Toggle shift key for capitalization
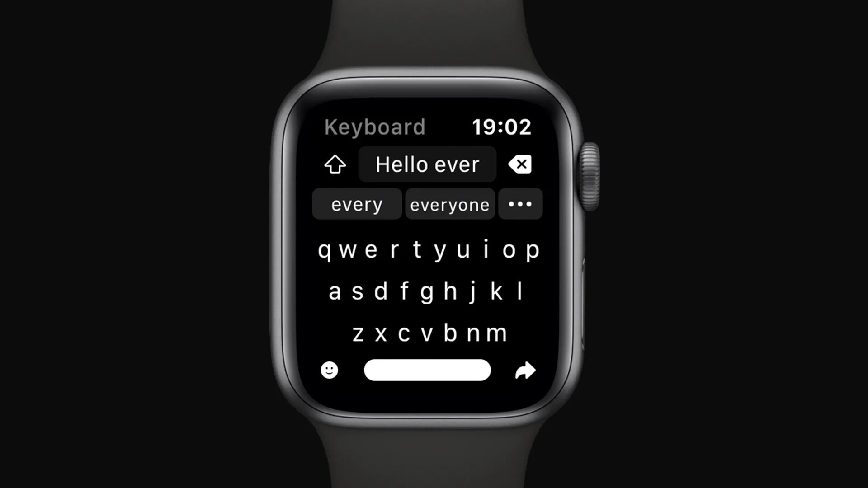 tap(335, 164)
